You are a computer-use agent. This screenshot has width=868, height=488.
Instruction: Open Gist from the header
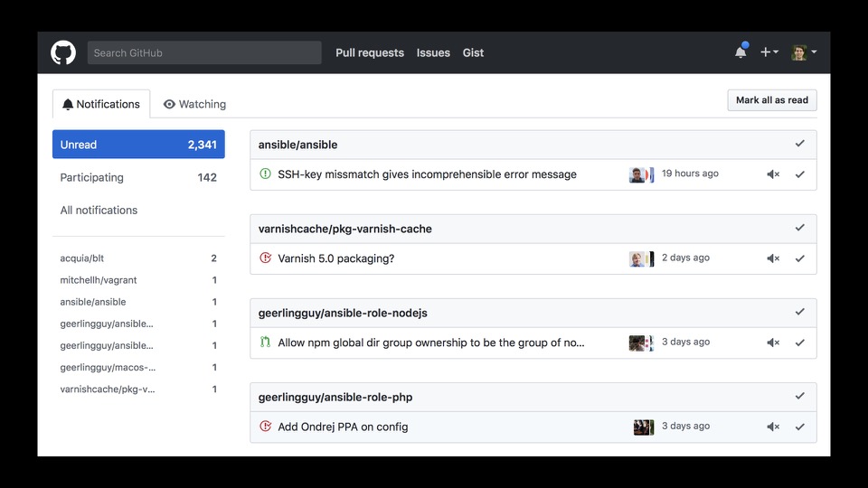coord(473,52)
